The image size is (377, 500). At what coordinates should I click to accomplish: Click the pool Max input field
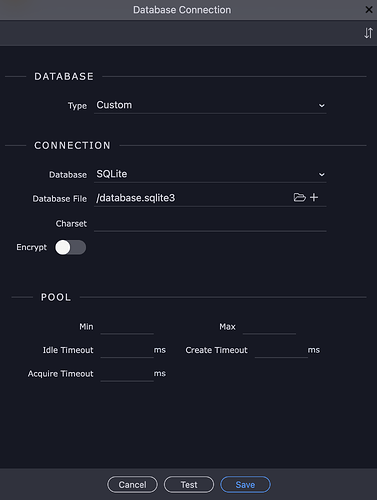coord(269,327)
